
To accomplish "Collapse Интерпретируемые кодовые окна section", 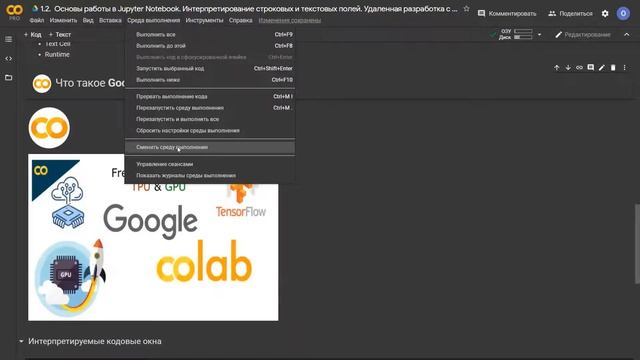I will pos(21,341).
